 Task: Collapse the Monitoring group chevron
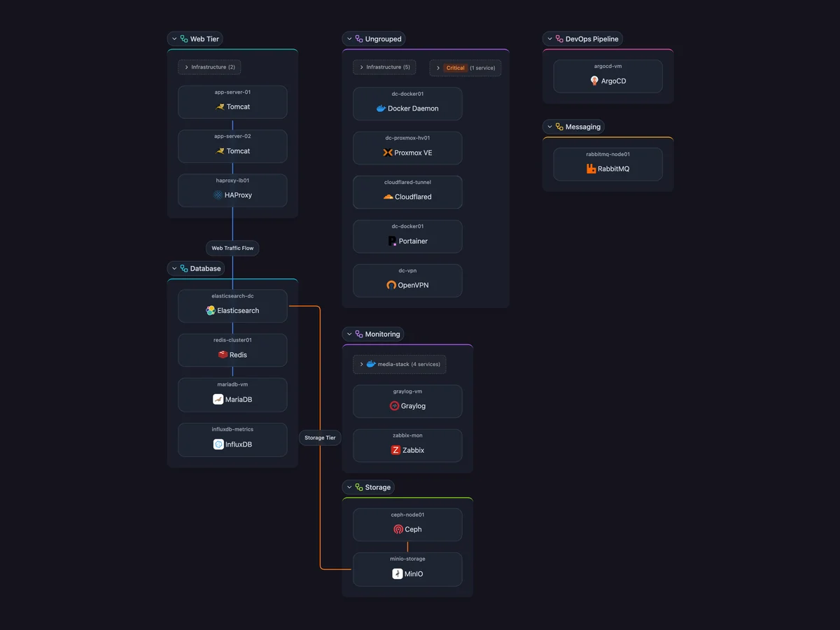[349, 335]
